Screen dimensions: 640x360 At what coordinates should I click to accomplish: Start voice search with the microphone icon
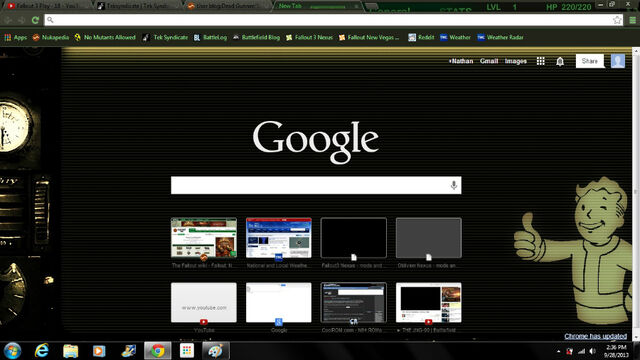click(x=453, y=185)
